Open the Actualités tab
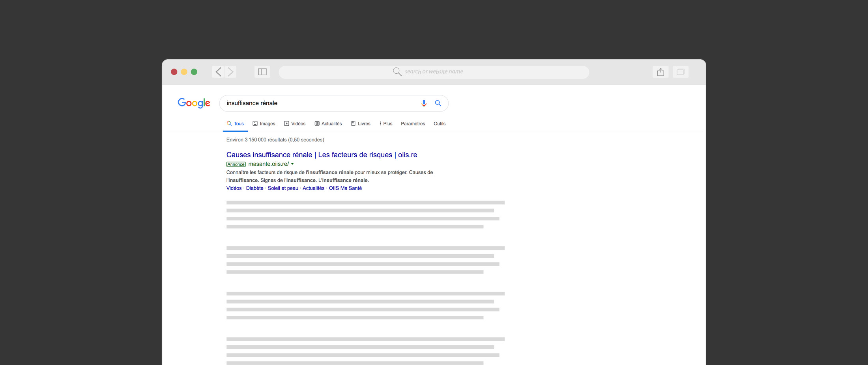Viewport: 868px width, 365px height. (x=328, y=124)
